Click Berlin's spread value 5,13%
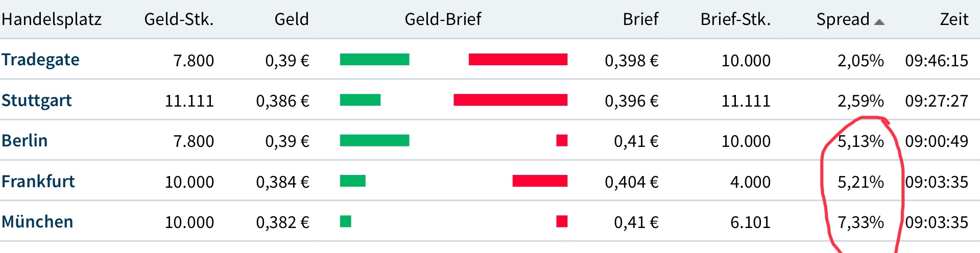The width and height of the screenshot is (980, 253). (860, 141)
